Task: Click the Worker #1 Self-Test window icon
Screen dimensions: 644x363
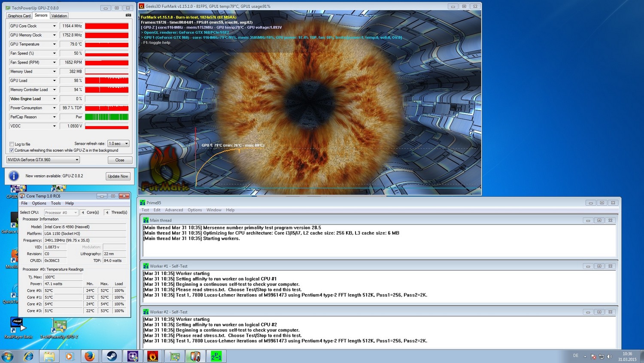Action: pos(146,266)
